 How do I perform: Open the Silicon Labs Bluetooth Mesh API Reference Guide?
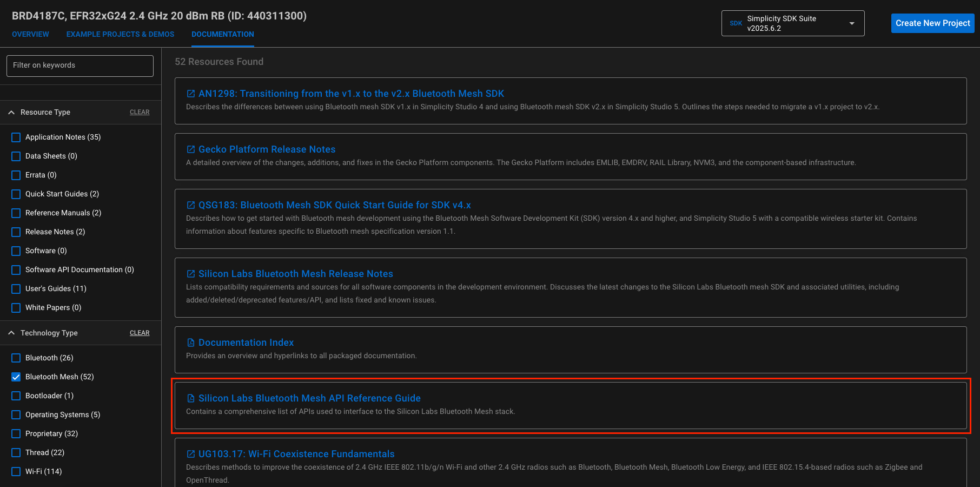point(309,398)
